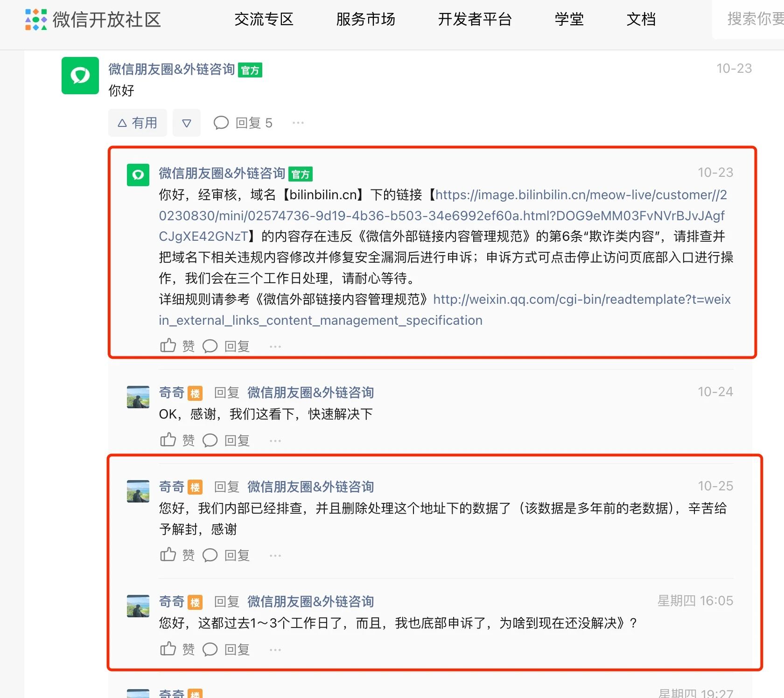The height and width of the screenshot is (698, 784).
Task: Like the 10-25 '我们内部已经排查' comment
Action: [168, 555]
